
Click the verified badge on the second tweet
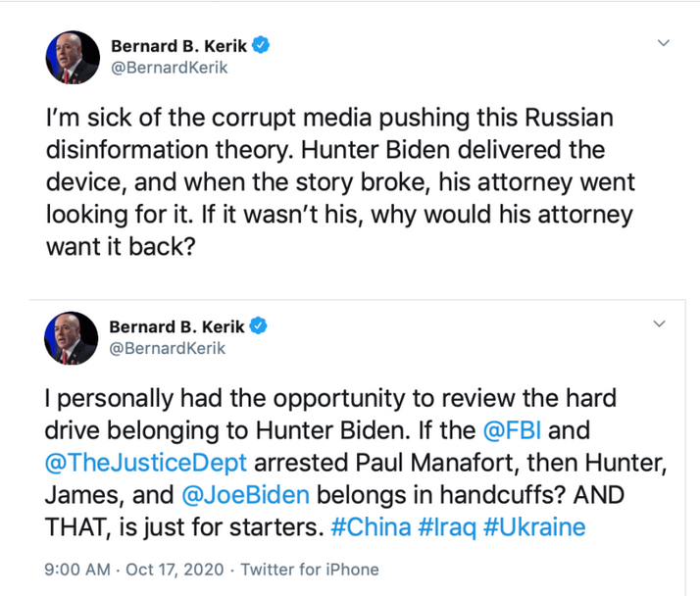click(263, 325)
